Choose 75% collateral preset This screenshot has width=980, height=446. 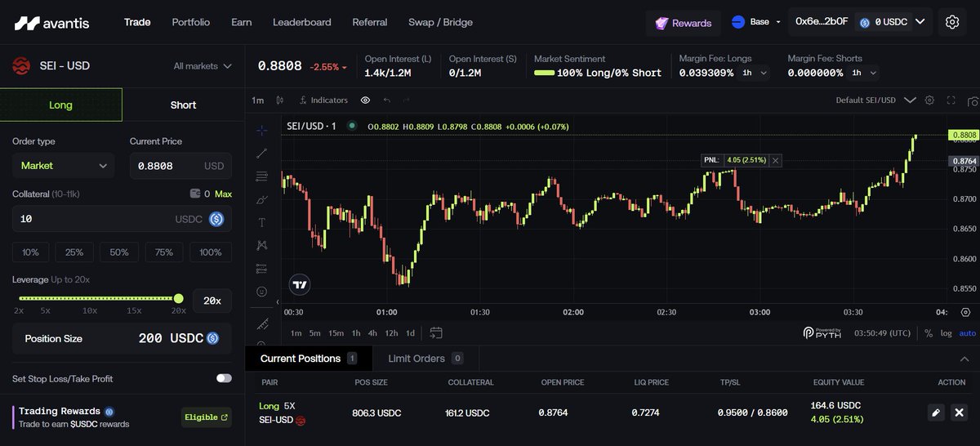pos(164,252)
